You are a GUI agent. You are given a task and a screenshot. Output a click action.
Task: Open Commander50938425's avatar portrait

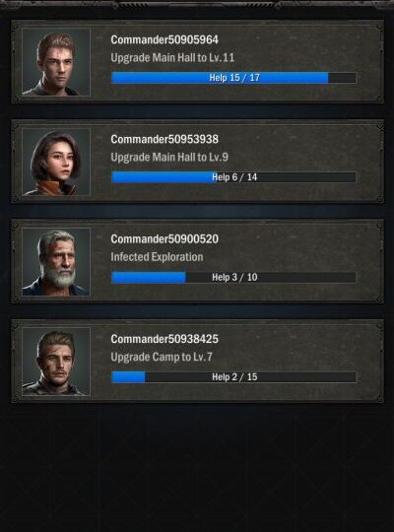(x=56, y=362)
